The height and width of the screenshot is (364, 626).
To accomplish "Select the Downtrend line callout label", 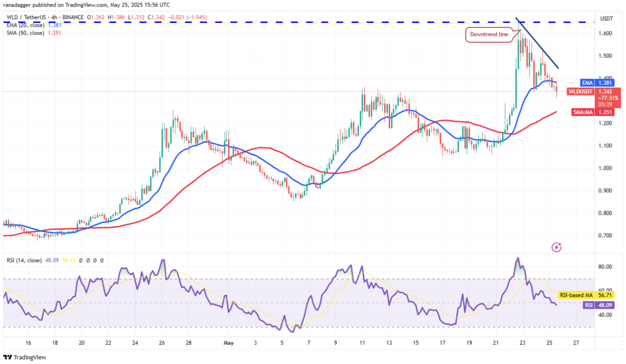I will coord(489,34).
